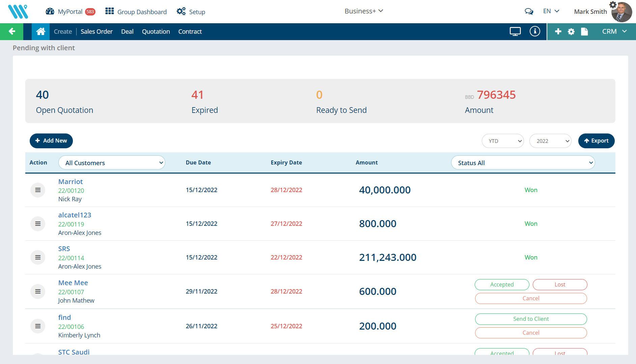
Task: Open Mark Smith profile picture
Action: point(621,12)
